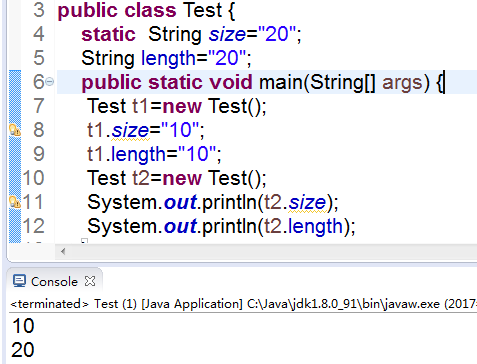
Task: Collapse main method fold on line 6
Action: pos(49,82)
